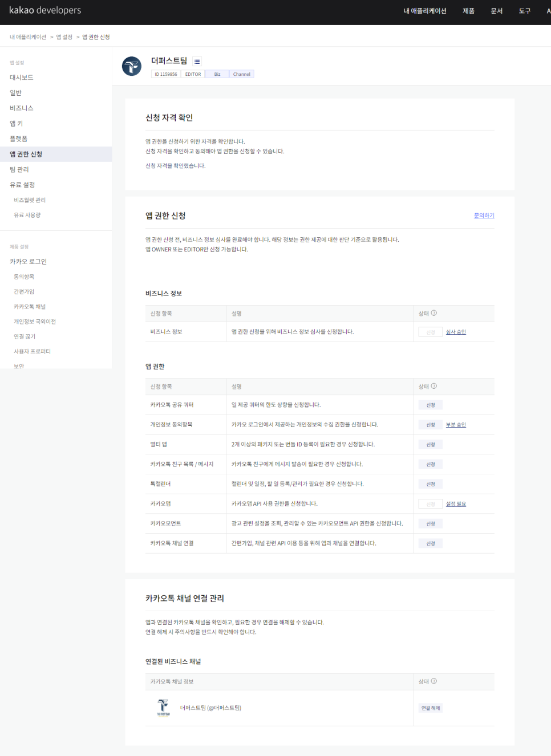551x756 pixels.
Task: Click 신청 button for 카카오모먼트
Action: pos(431,523)
